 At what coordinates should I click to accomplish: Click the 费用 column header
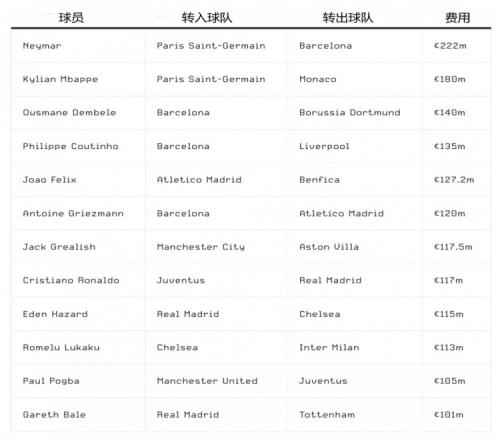pyautogui.click(x=457, y=18)
